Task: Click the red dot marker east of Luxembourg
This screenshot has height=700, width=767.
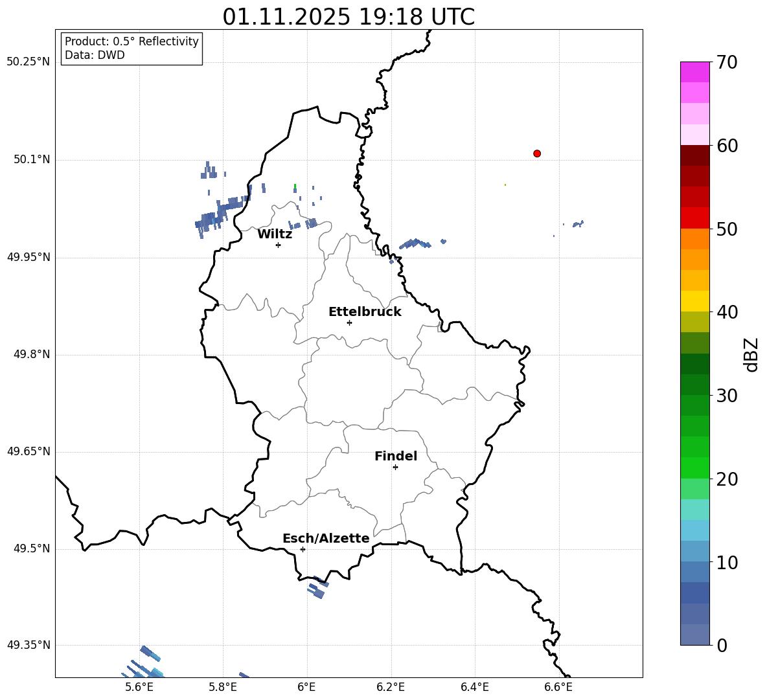Action: point(537,153)
